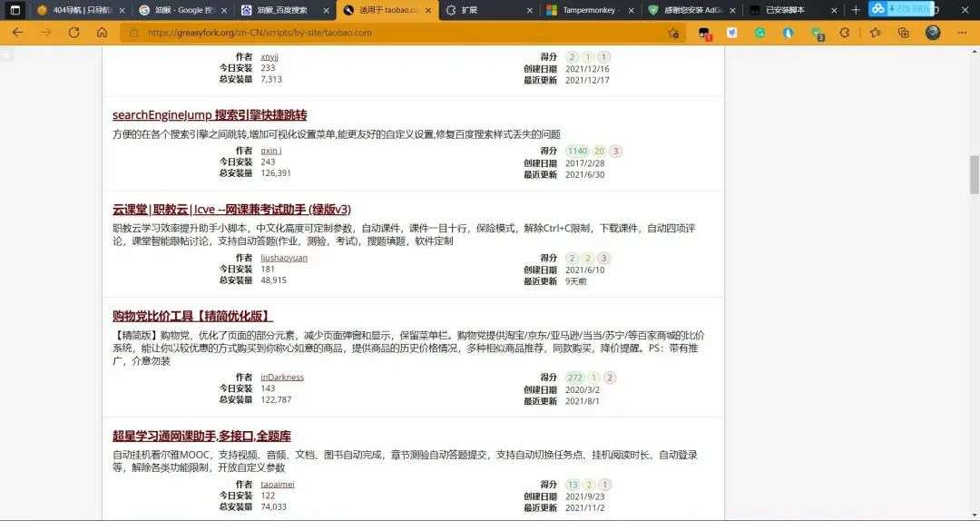Open author taoaimei's profile
This screenshot has width=980, height=521.
click(x=278, y=484)
